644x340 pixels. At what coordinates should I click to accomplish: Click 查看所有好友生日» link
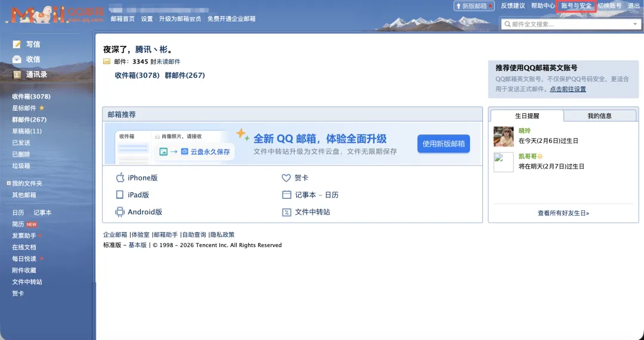(563, 213)
